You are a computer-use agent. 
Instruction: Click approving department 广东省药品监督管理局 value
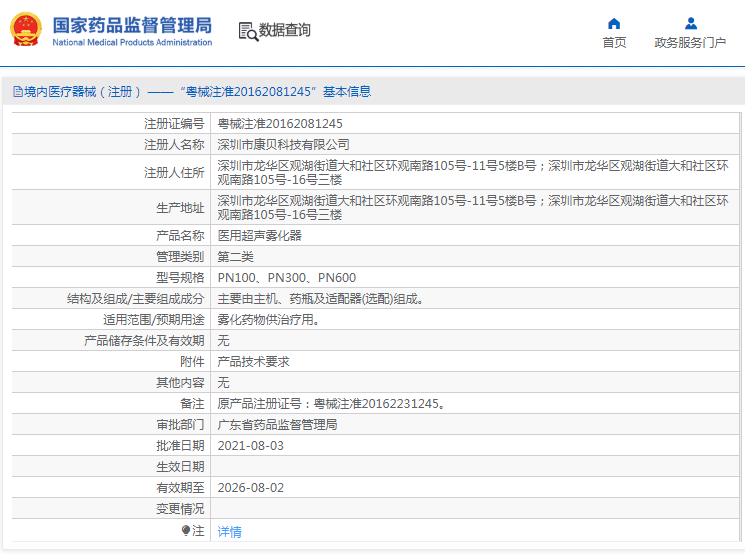point(278,425)
